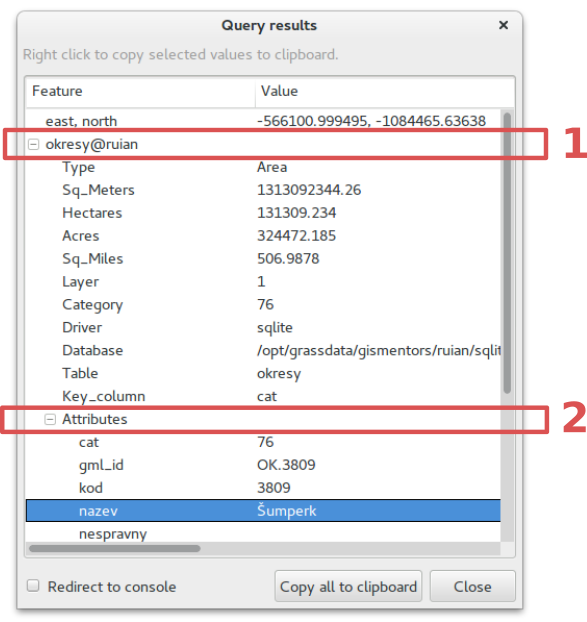Viewport: 587px width, 622px height.
Task: Click the horizontal scrollbar thumb
Action: click(115, 548)
